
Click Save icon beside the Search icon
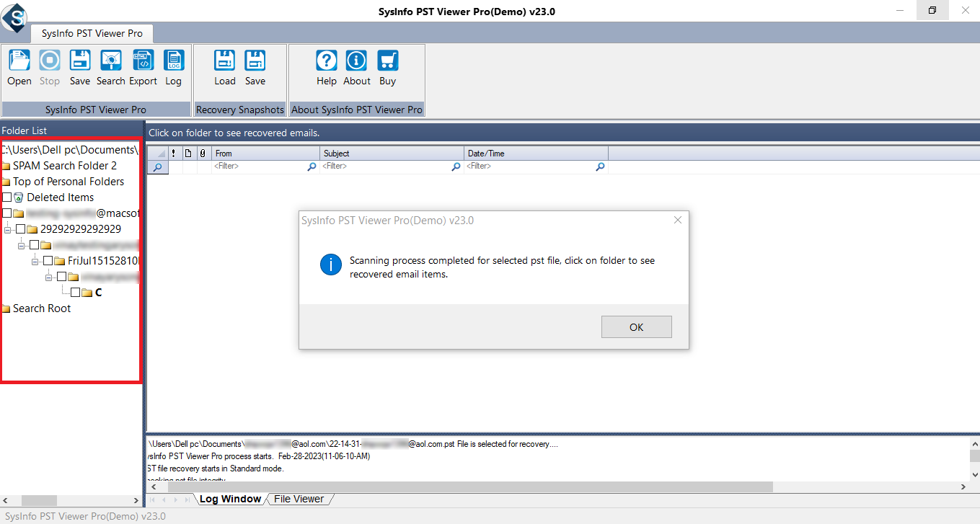(x=80, y=60)
